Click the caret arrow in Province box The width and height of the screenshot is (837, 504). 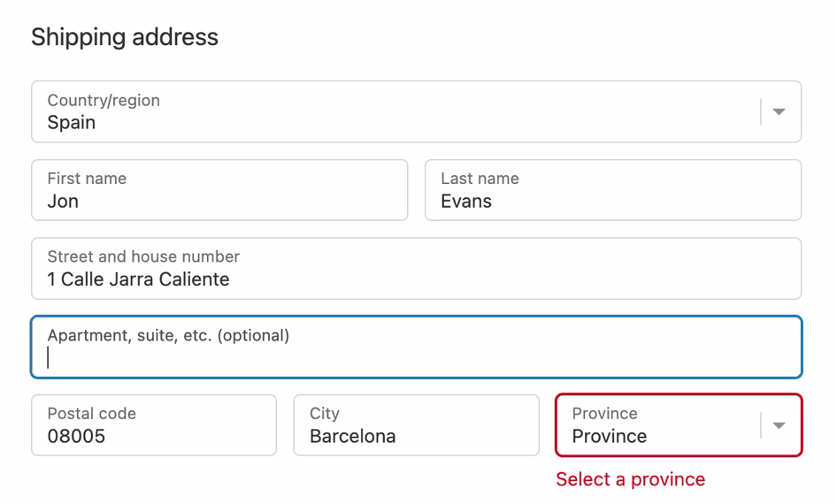tap(779, 425)
